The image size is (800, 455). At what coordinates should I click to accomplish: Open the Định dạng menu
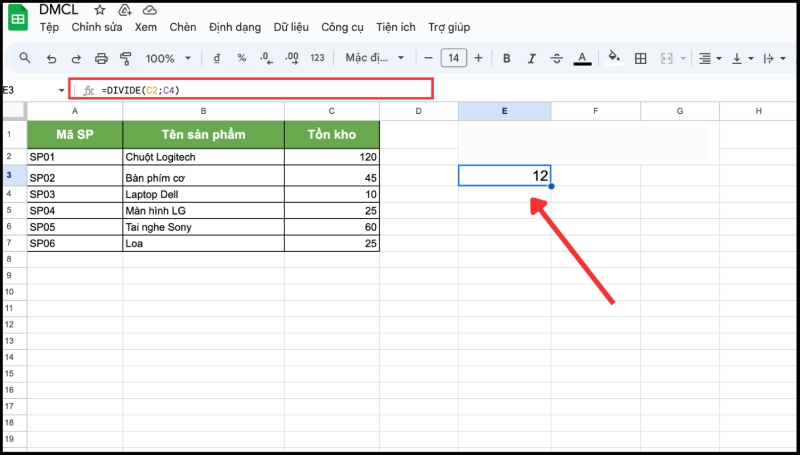[233, 27]
